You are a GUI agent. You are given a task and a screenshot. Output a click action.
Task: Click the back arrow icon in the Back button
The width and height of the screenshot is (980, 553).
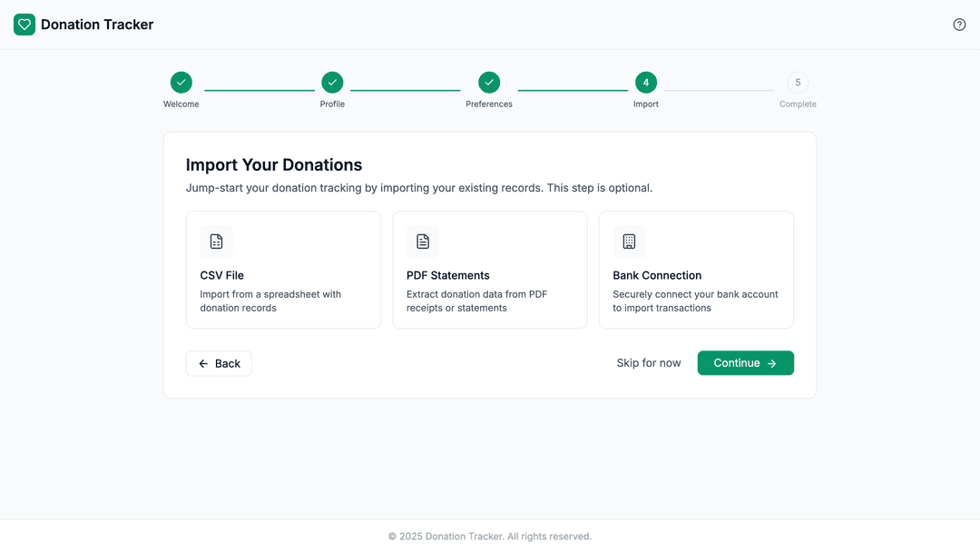pyautogui.click(x=201, y=362)
